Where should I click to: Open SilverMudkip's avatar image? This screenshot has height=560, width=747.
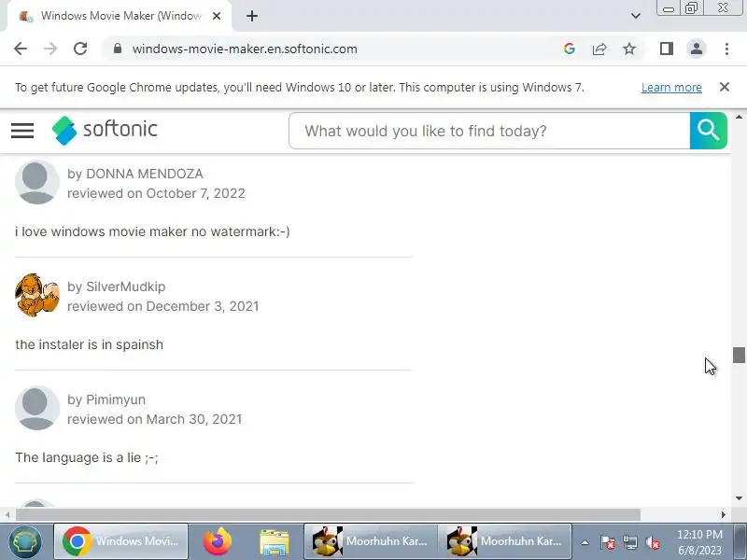[37, 295]
